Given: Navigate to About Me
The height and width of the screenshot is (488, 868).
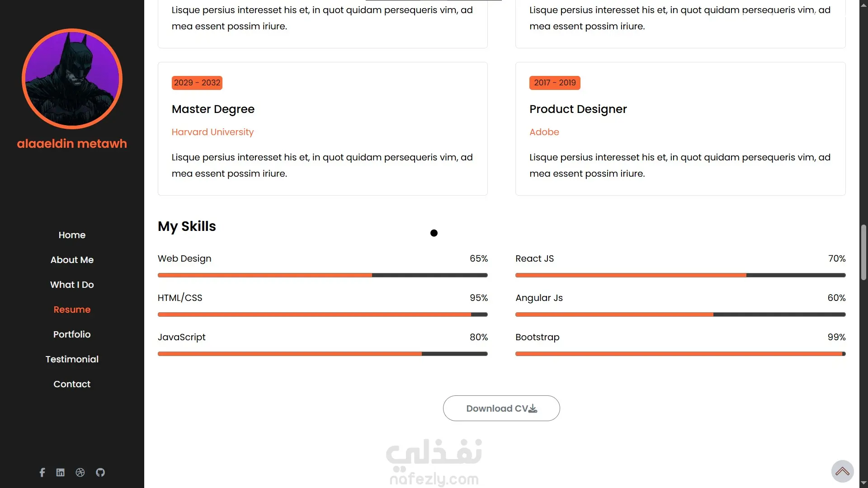Looking at the screenshot, I should [72, 260].
